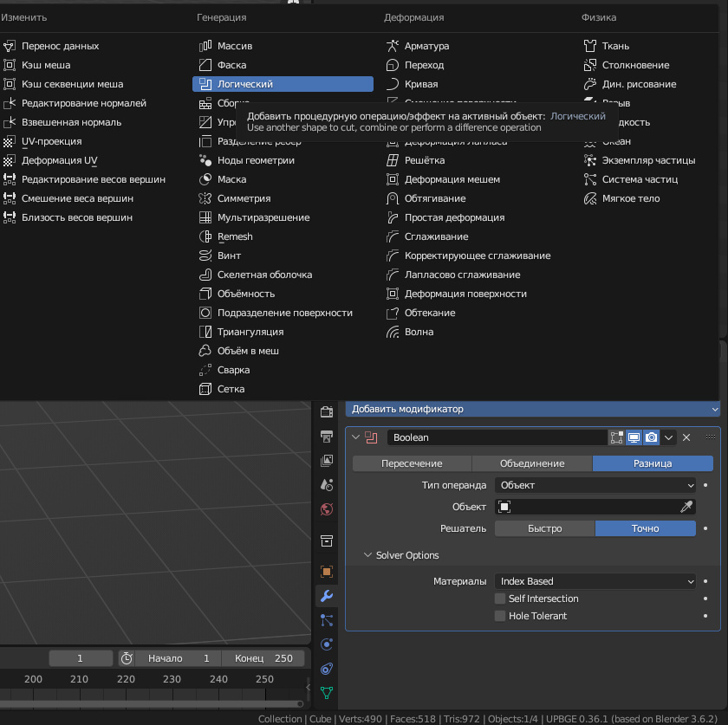Choose the Массив modifier
The image size is (728, 725).
tap(283, 46)
